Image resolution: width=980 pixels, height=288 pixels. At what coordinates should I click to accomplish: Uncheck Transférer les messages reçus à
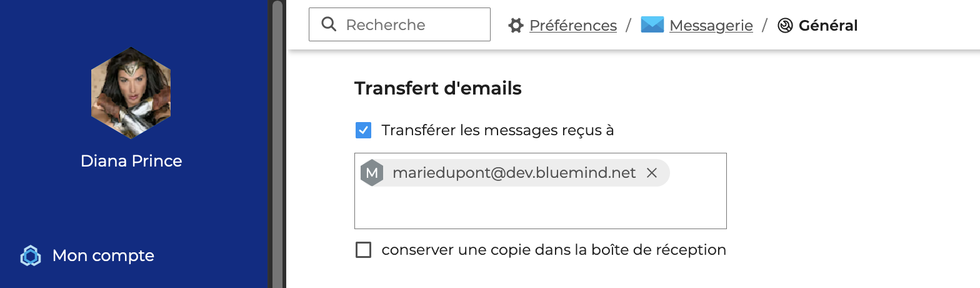(363, 130)
